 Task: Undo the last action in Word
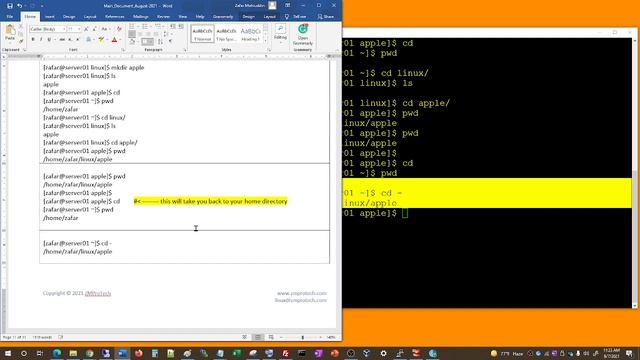[x=19, y=6]
